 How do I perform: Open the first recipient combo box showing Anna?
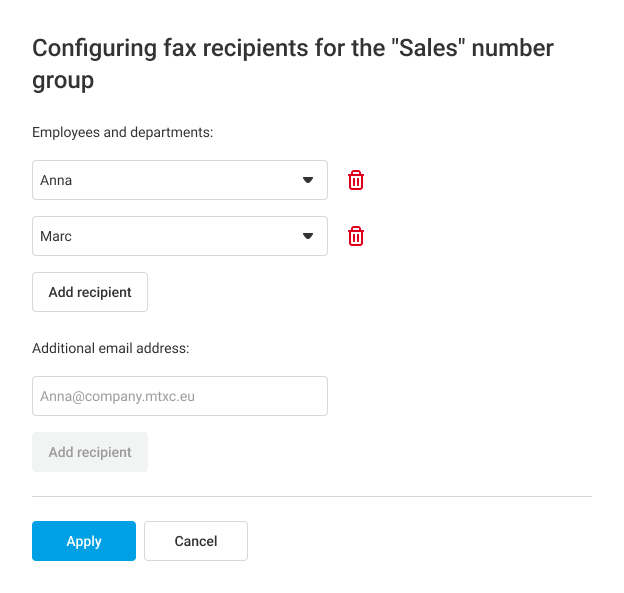[170, 180]
